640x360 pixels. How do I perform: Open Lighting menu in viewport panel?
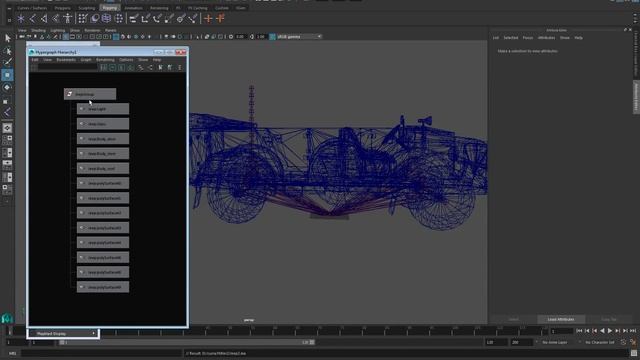pyautogui.click(x=58, y=30)
